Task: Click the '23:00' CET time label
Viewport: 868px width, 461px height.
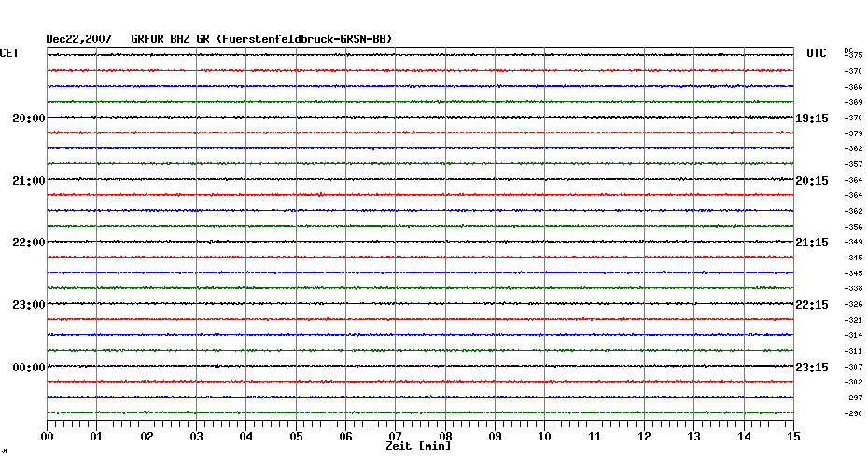Action: click(x=29, y=305)
